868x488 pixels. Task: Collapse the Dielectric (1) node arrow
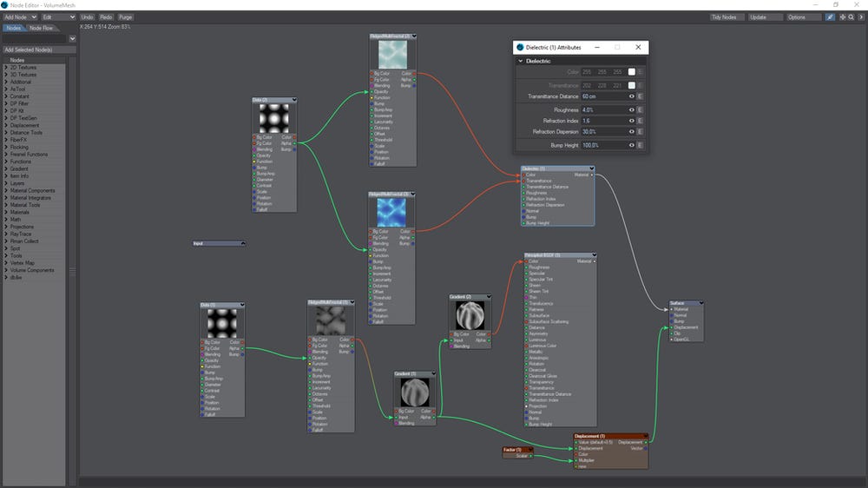point(592,168)
